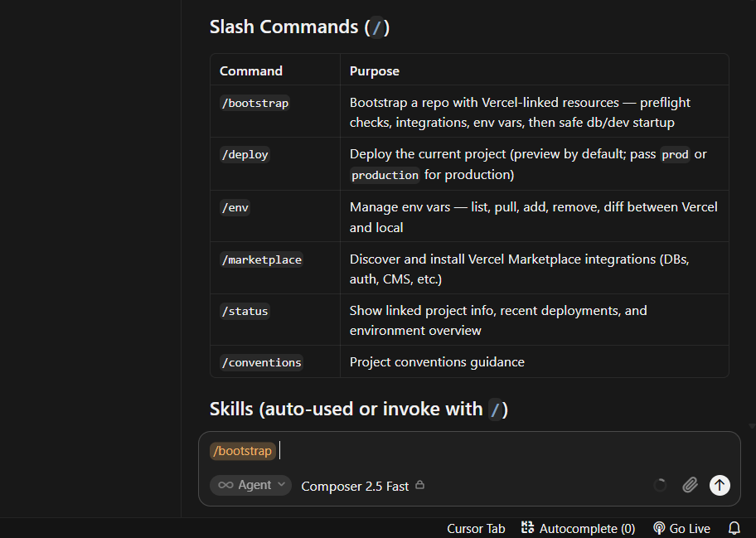Click the inline code word prod

coord(675,155)
